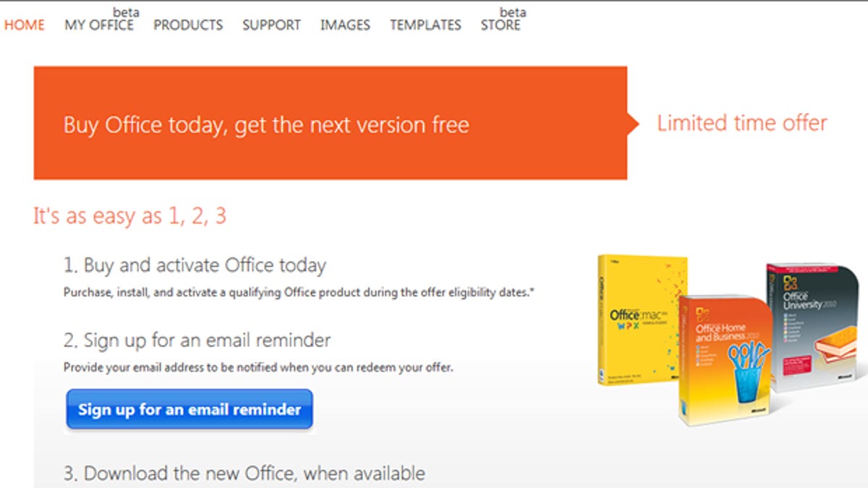Go to the HOME navigation tab
This screenshot has height=488, width=868.
(x=24, y=25)
